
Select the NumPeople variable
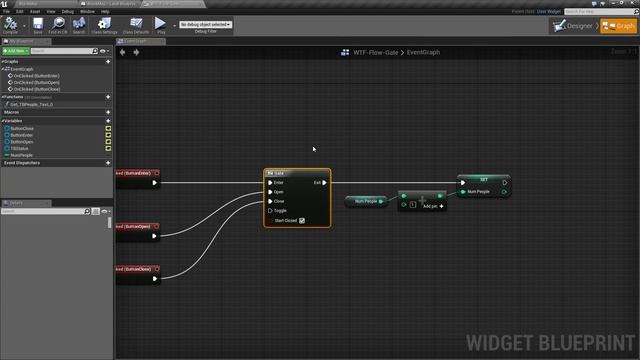coord(21,156)
